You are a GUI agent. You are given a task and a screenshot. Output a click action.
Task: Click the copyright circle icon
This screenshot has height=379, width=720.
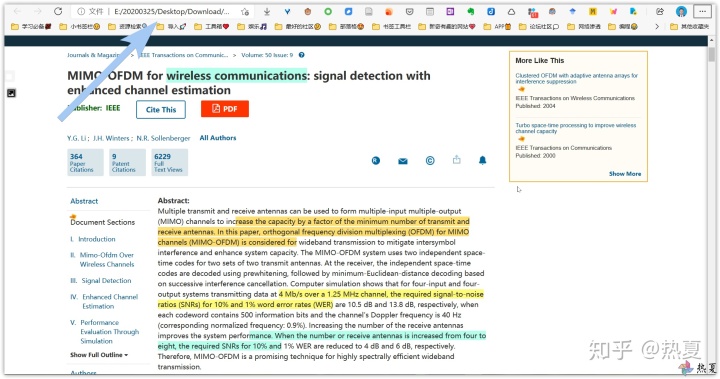click(x=430, y=160)
